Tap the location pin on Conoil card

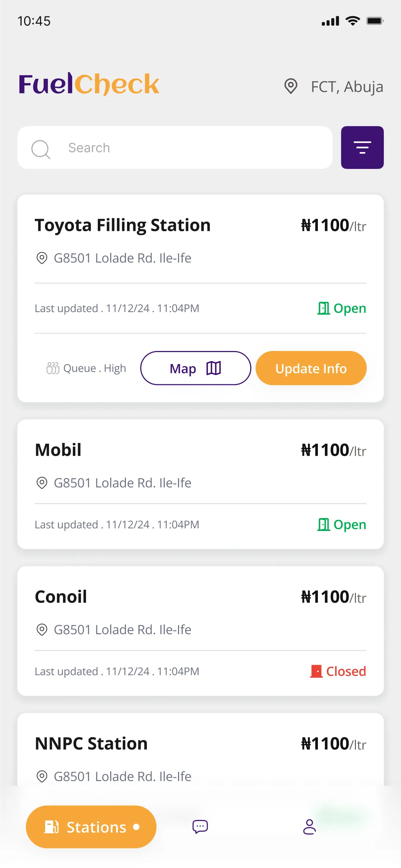point(42,629)
